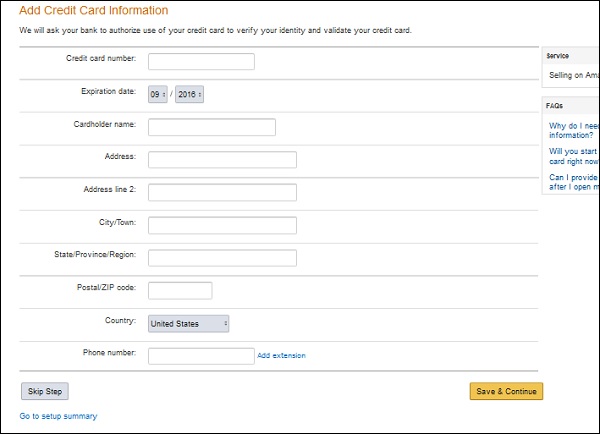Click the Add extension link
600x434 pixels.
281,356
